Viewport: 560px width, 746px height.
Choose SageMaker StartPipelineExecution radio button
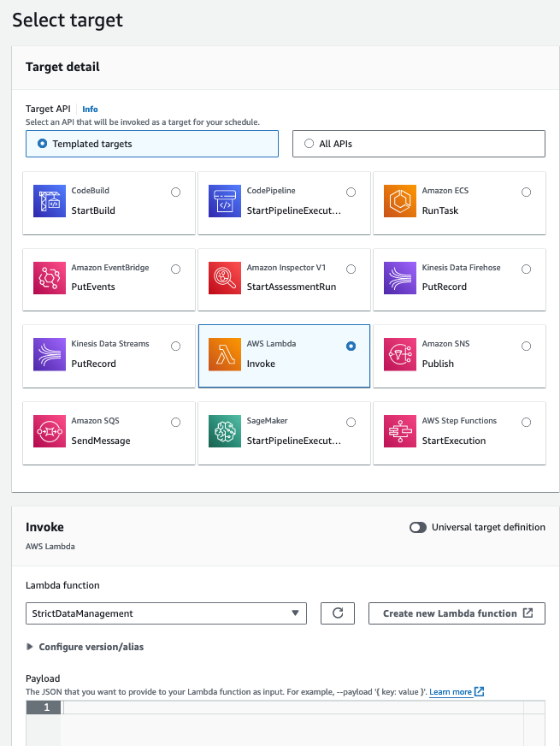pos(351,423)
